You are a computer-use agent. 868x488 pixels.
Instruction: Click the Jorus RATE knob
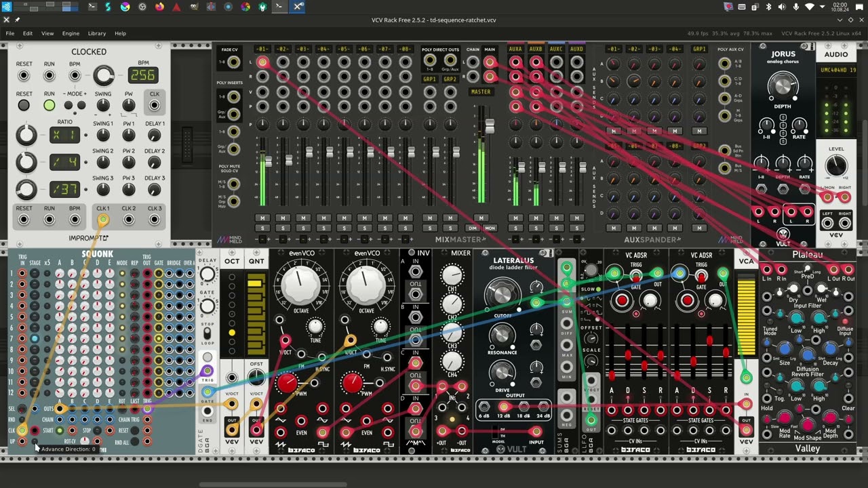click(800, 125)
